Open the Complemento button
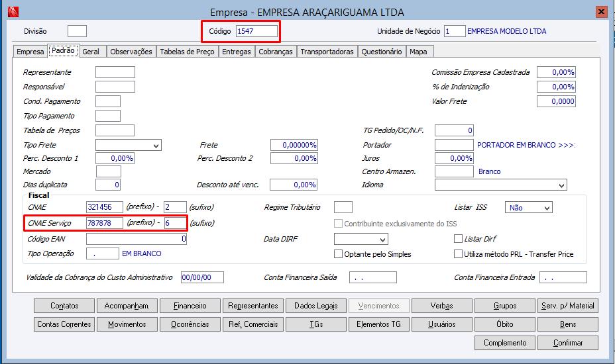The image size is (615, 364). pos(505,342)
